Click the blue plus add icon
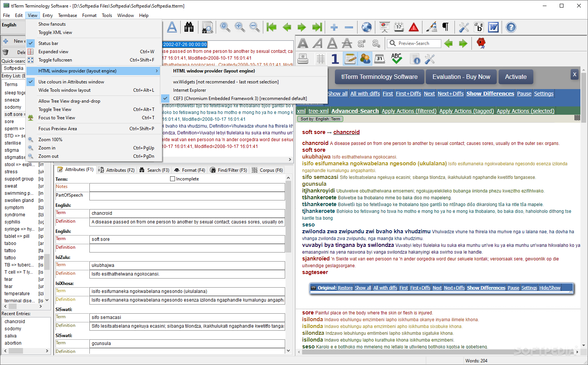Viewport: 588px width, 365px height. click(334, 27)
